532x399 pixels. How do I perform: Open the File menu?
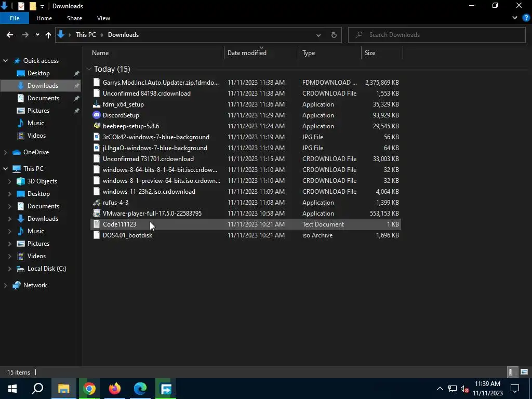tap(15, 18)
